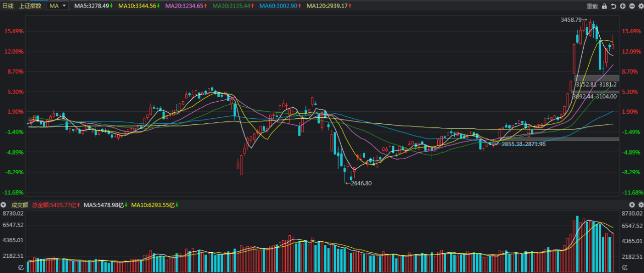Open main chart settings gear
The image size is (644, 273).
click(x=640, y=6)
